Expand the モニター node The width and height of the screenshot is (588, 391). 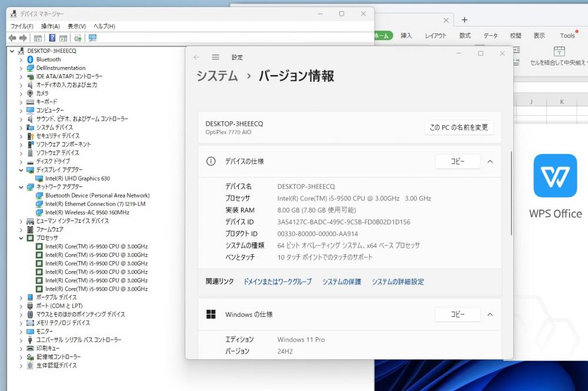point(21,332)
